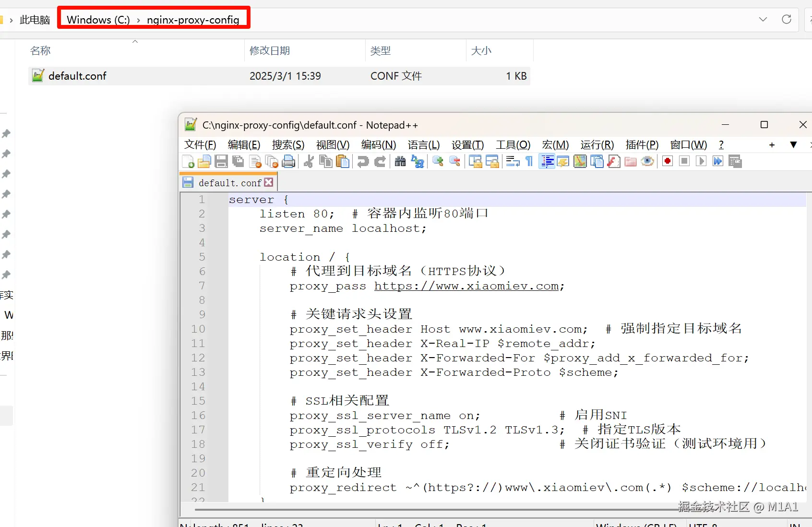Click the "server_name localhost;" line in editor
Screen dimensions: 812x527
(x=343, y=228)
